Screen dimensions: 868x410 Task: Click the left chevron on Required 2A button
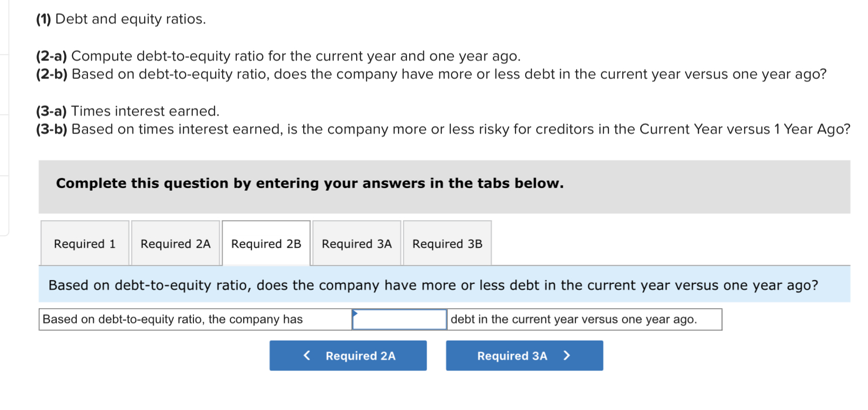306,355
